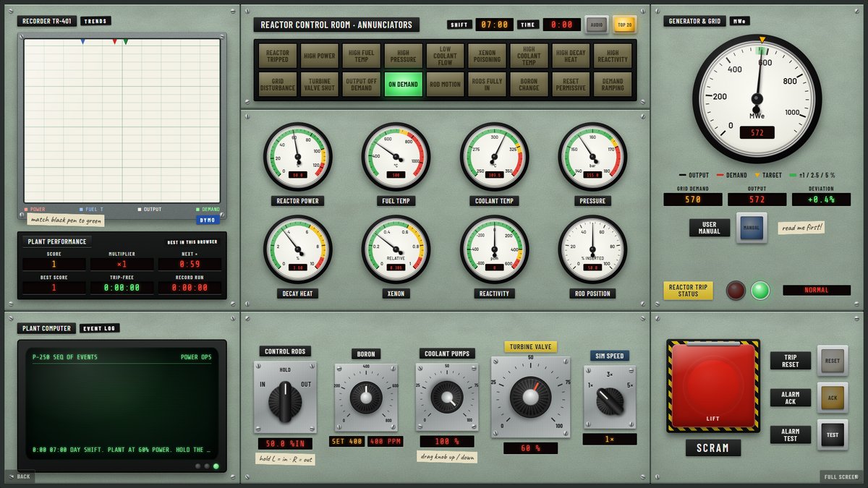Click the red SCRAM button cover
The width and height of the screenshot is (868, 488).
click(713, 386)
